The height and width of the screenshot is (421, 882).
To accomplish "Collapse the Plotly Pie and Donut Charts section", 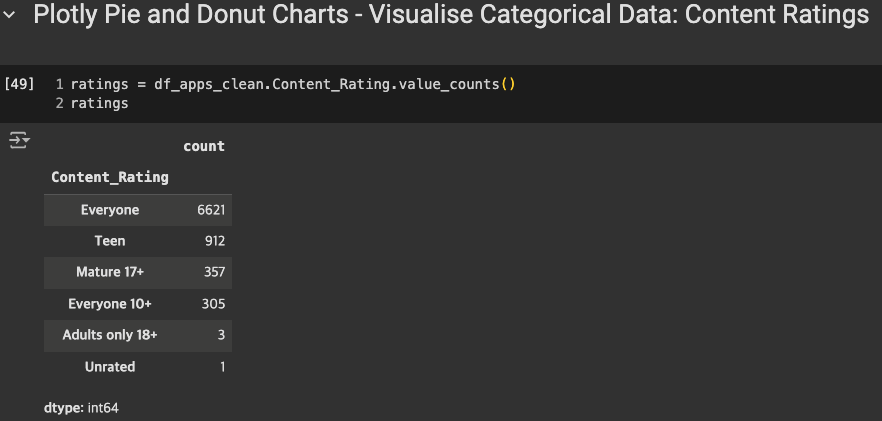I will pos(12,17).
